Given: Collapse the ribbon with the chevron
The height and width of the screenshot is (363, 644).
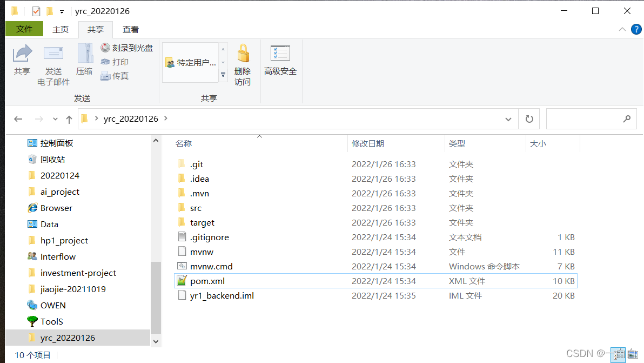Looking at the screenshot, I should tap(622, 29).
